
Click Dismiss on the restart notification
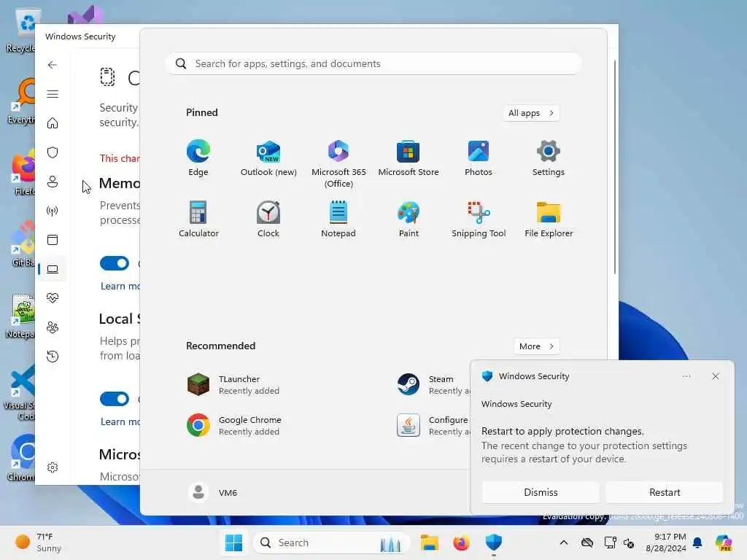point(541,492)
